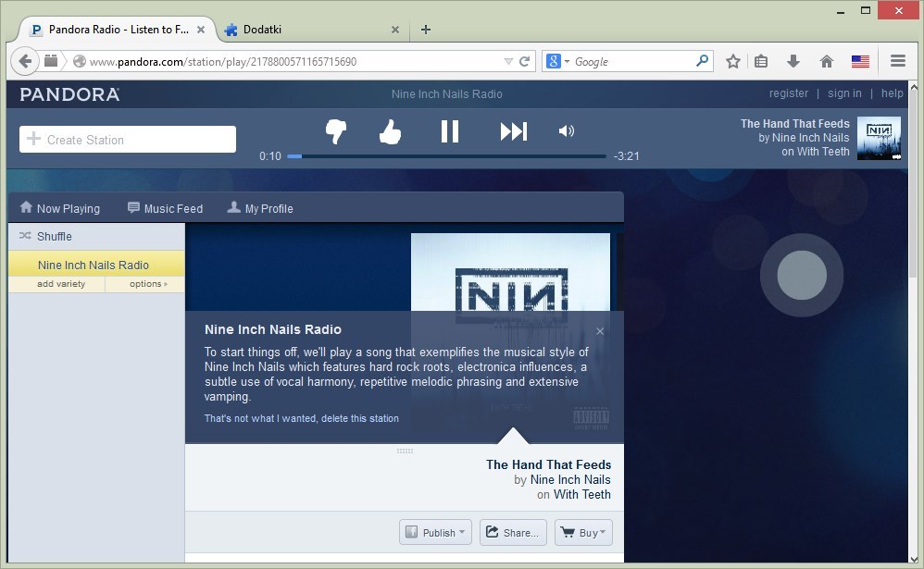Click the browser back button
Screen dimensions: 924x569
click(x=25, y=61)
